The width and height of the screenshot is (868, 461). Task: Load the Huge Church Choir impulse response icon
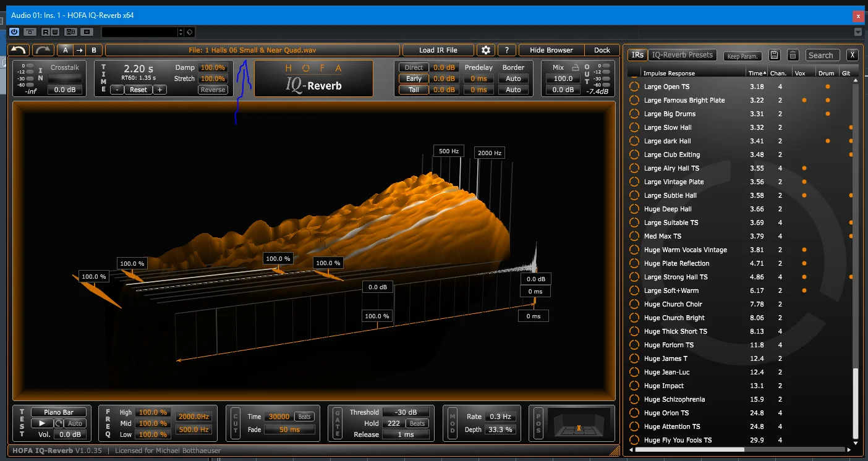pyautogui.click(x=634, y=304)
